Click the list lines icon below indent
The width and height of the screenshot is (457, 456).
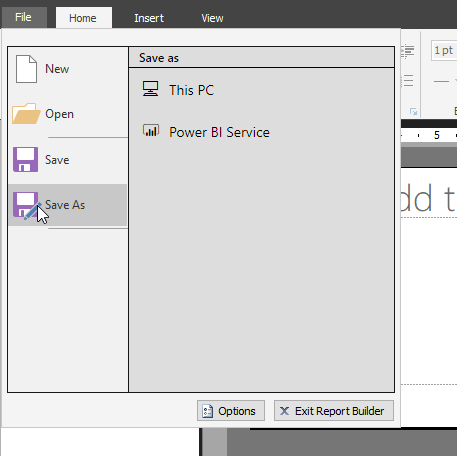(x=408, y=81)
